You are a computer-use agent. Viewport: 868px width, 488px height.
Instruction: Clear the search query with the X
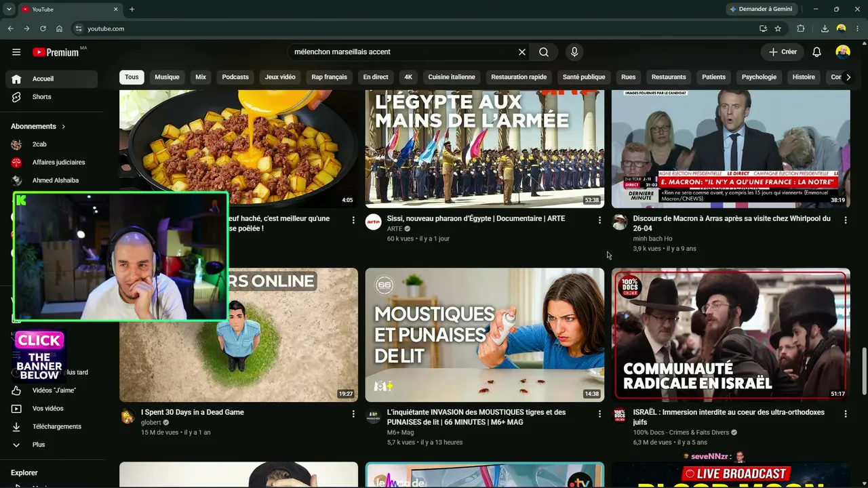tap(522, 52)
